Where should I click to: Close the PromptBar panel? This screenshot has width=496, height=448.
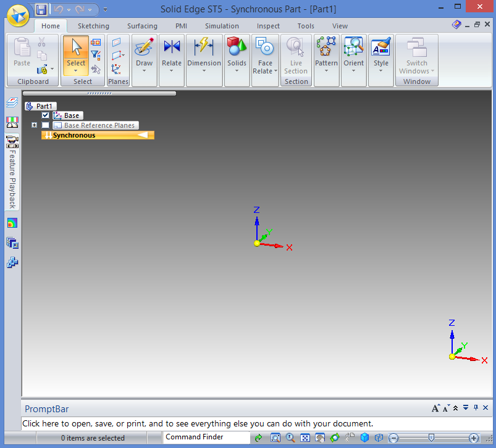(485, 407)
